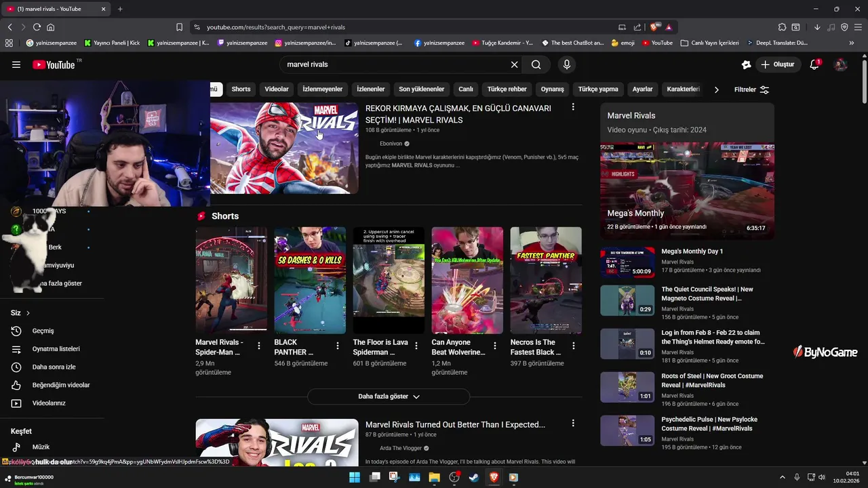Select the İzlenenler filter chip

371,89
